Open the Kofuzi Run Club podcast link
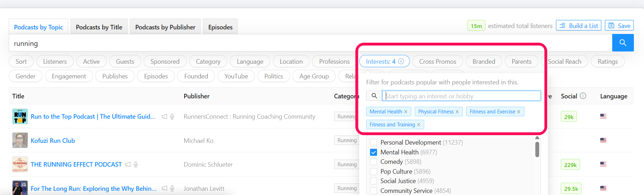644x195 pixels. [53, 141]
